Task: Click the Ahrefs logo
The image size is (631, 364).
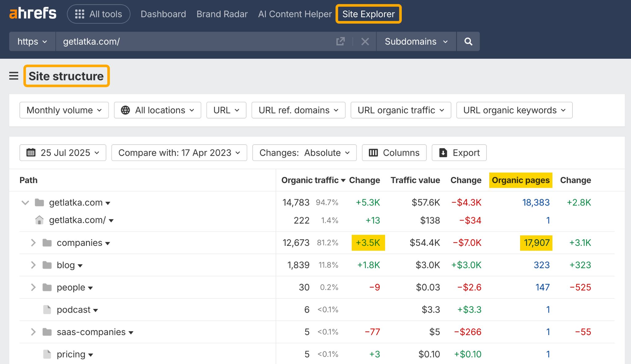Action: coord(33,13)
